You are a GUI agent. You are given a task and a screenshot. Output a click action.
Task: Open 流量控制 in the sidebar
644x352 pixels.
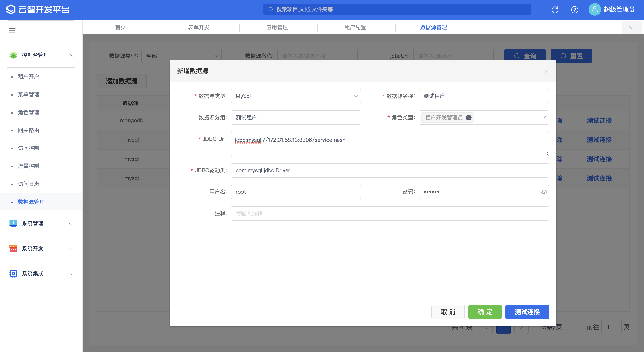pyautogui.click(x=28, y=166)
